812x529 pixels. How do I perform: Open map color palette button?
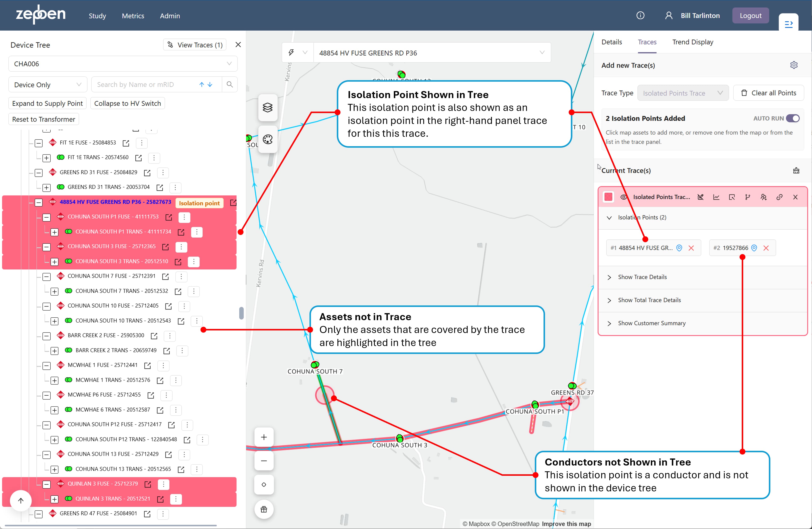(x=268, y=139)
